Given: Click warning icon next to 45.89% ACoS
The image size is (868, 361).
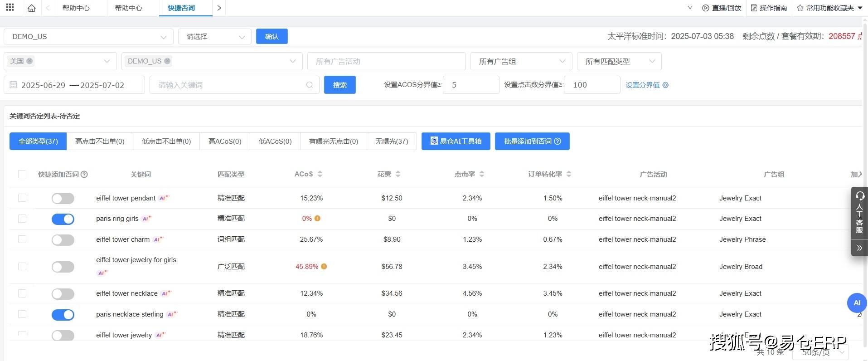Looking at the screenshot, I should coord(324,267).
